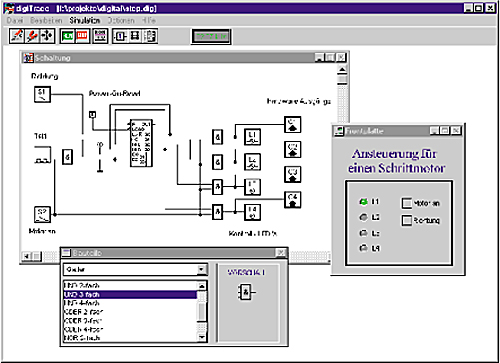Maximize the Frontplatte window
The width and height of the screenshot is (500, 363).
click(445, 131)
